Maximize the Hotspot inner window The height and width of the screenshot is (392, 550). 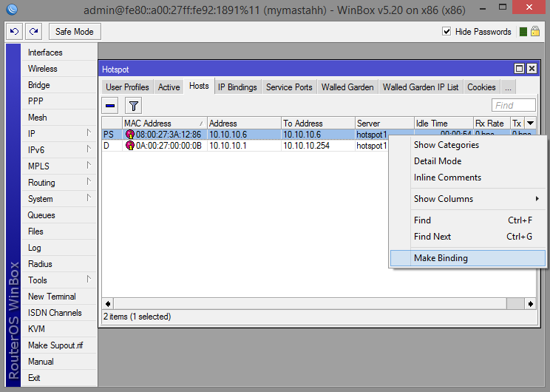tap(519, 69)
